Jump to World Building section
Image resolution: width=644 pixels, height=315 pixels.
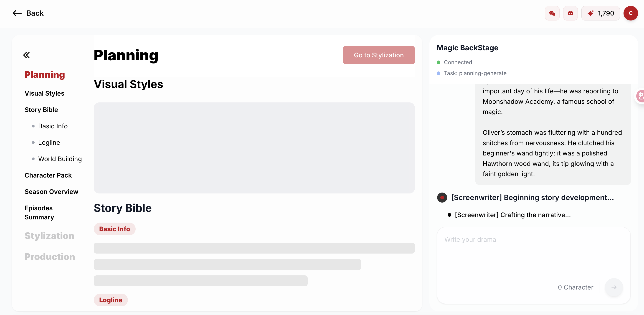click(x=60, y=159)
